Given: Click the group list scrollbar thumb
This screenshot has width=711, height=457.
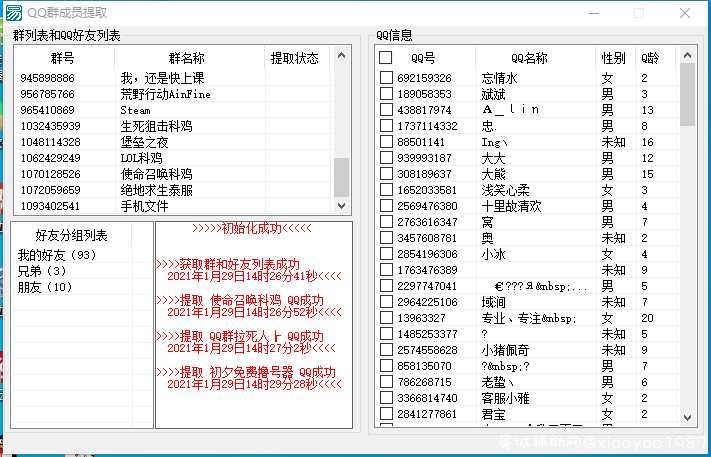Looking at the screenshot, I should click(342, 177).
